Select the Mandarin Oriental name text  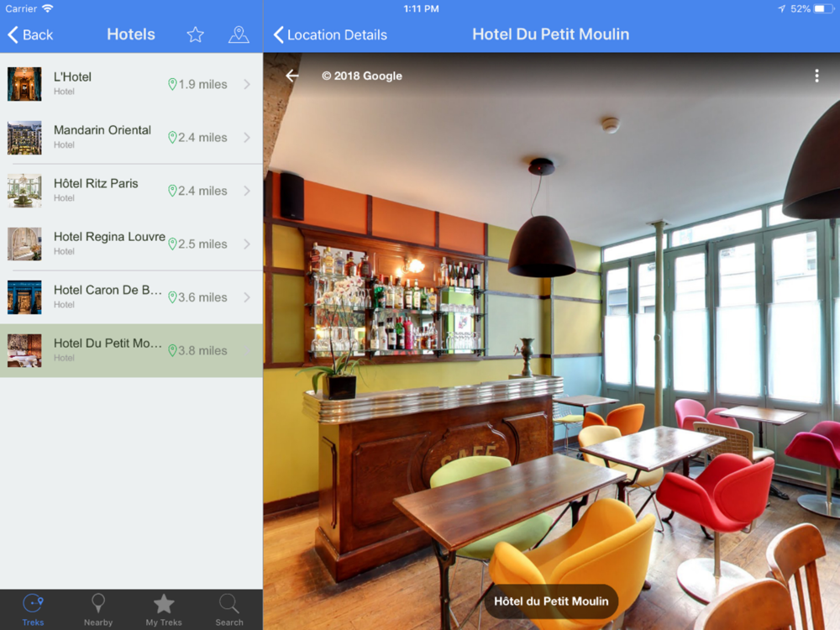102,130
